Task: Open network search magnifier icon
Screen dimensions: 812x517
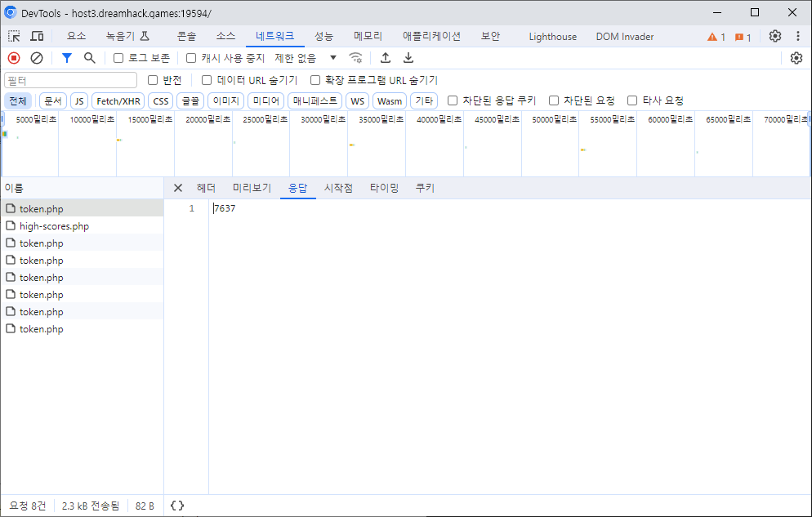Action: point(90,58)
